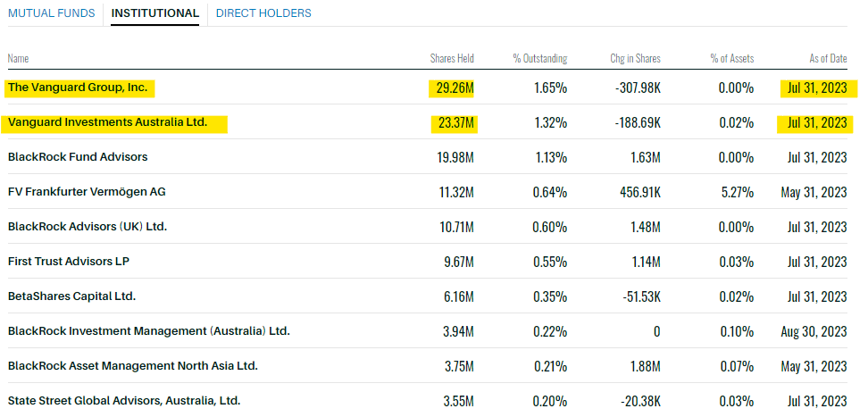Image resolution: width=868 pixels, height=417 pixels.
Task: Click the -20.38K change in shares
Action: click(x=640, y=401)
